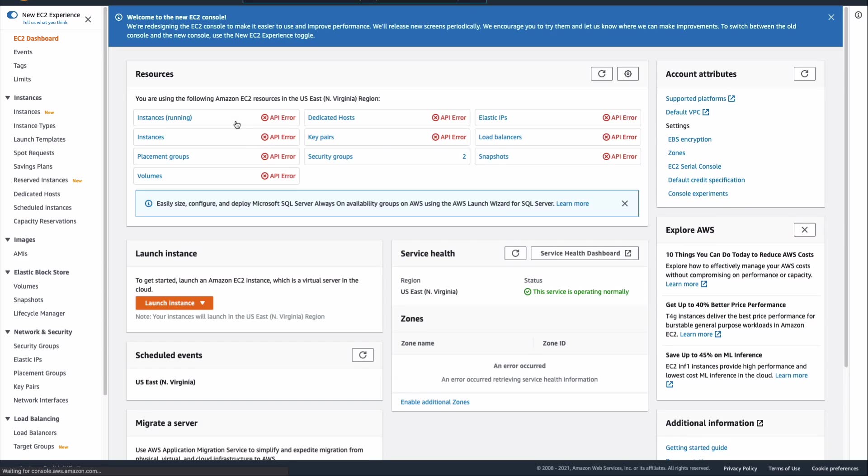Go to EC2 Dashboard
Screen dimensions: 868x476
36,38
